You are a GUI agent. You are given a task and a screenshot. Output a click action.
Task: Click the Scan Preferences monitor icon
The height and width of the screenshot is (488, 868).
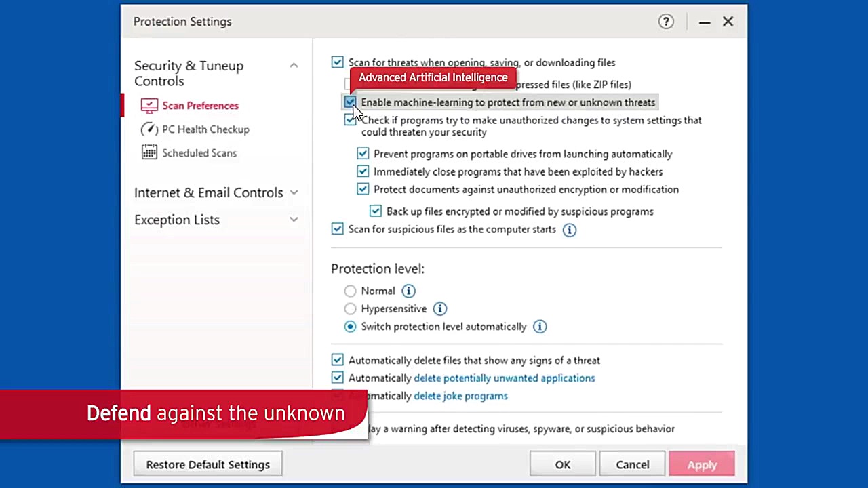pos(149,106)
